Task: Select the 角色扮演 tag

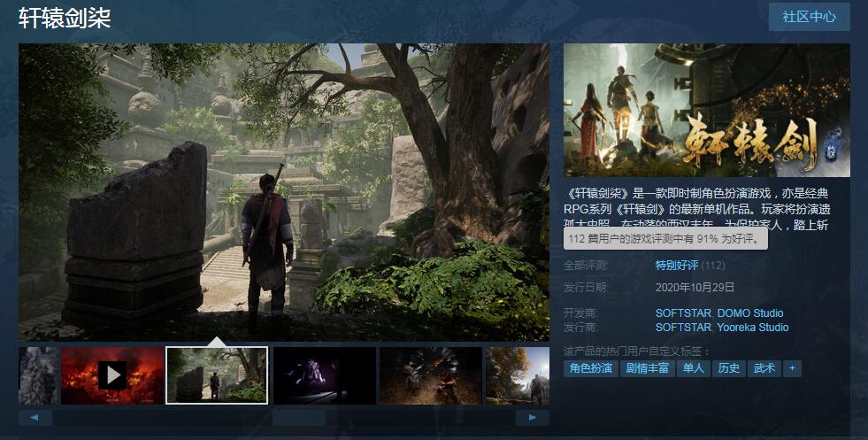Action: coord(591,368)
